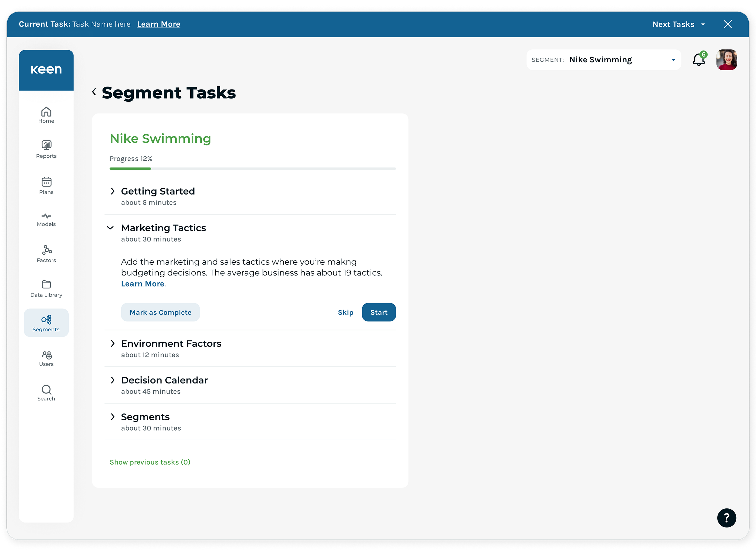Viewport: 756px width, 555px height.
Task: Expand the Environment Factors section
Action: [x=113, y=343]
